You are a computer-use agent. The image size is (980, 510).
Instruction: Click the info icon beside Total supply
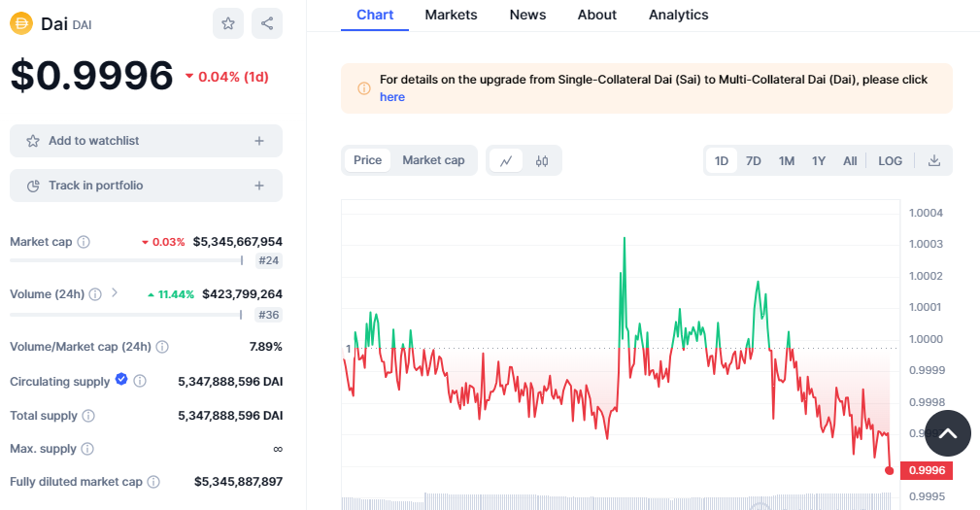pos(88,416)
